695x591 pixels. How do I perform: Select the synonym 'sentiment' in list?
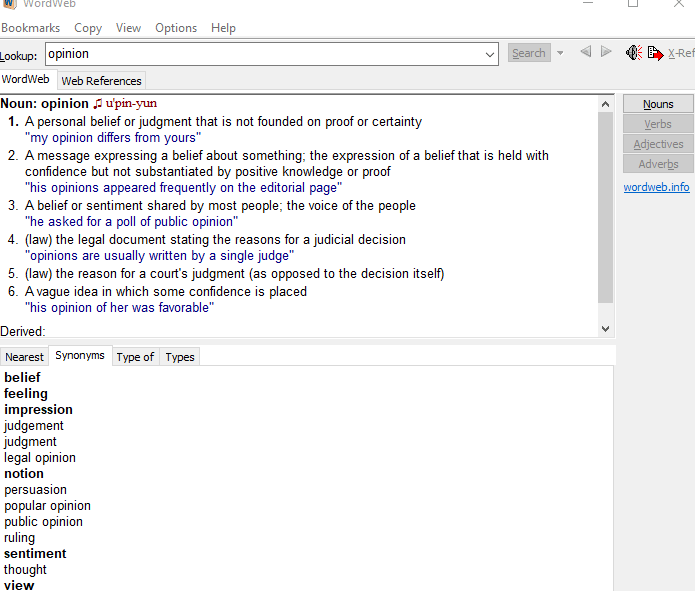tap(35, 554)
